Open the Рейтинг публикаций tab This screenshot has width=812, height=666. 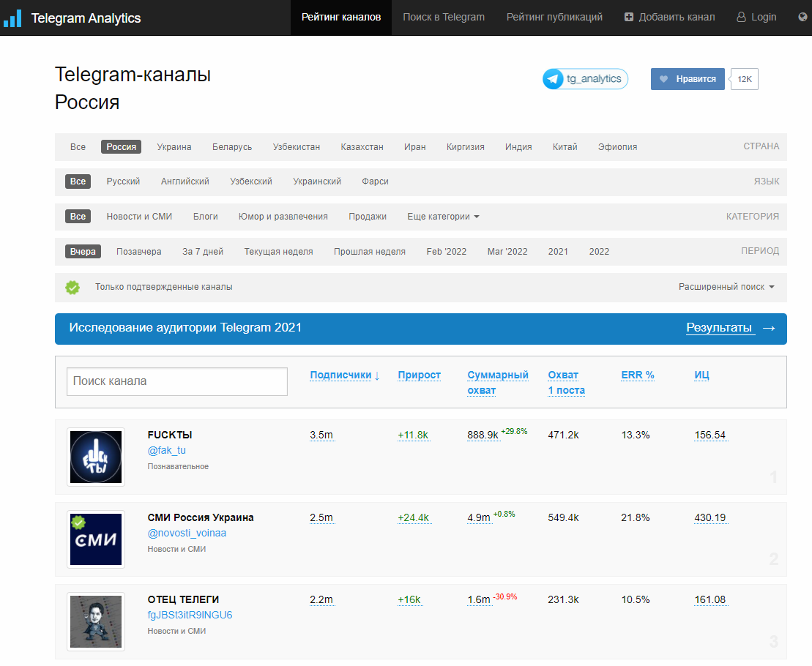(554, 18)
